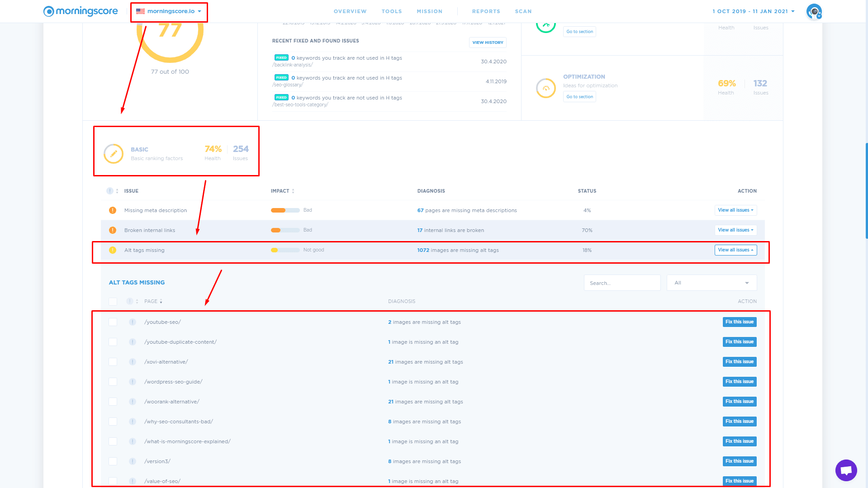The width and height of the screenshot is (868, 488).
Task: Click the info icon in the /youtube-duplicate-content/ row
Action: (x=133, y=342)
